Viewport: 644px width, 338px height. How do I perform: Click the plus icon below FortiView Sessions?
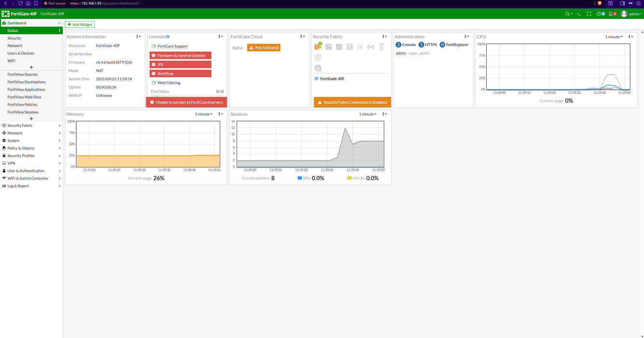31,119
